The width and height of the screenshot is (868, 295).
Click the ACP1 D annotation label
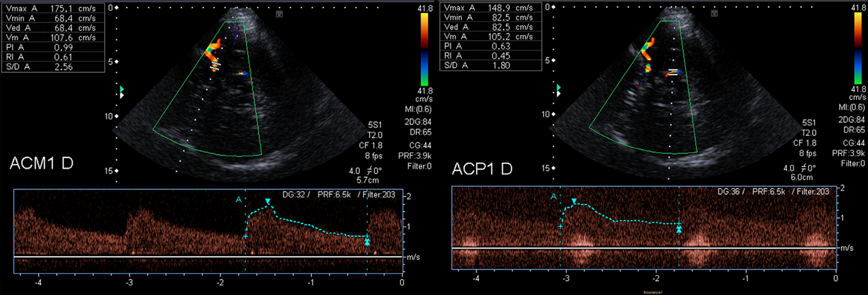pyautogui.click(x=482, y=169)
